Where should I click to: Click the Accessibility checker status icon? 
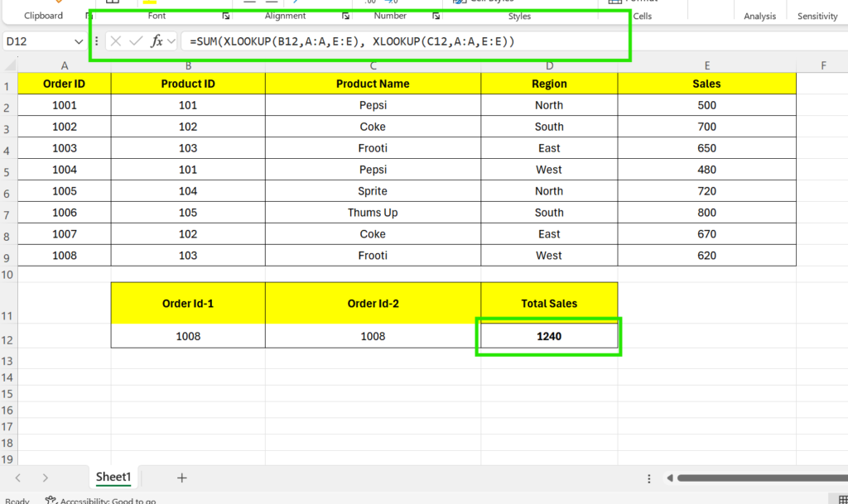tap(51, 500)
